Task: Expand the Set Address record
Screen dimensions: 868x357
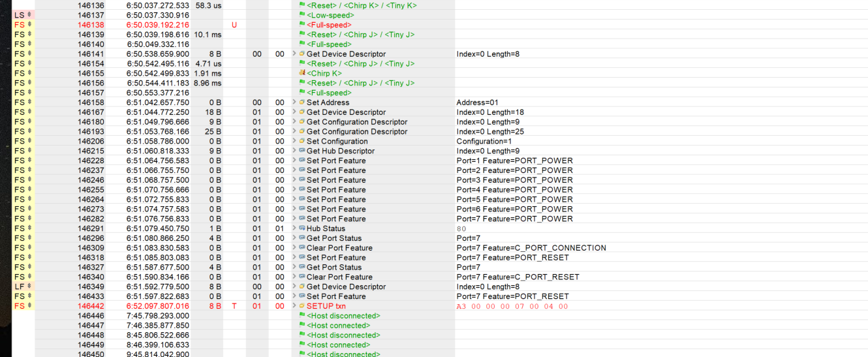Action: pyautogui.click(x=294, y=102)
